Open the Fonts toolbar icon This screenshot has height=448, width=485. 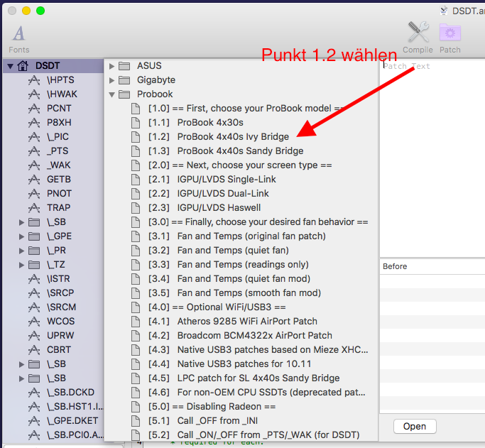click(x=18, y=33)
